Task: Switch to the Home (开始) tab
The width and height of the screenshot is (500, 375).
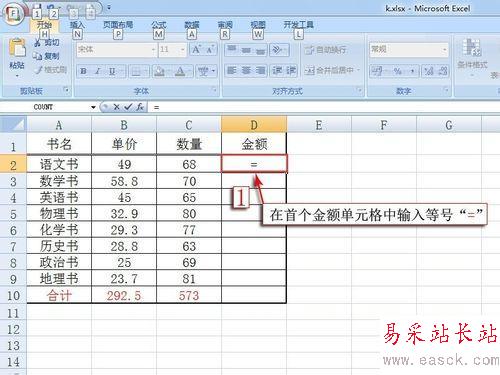Action: pos(44,25)
